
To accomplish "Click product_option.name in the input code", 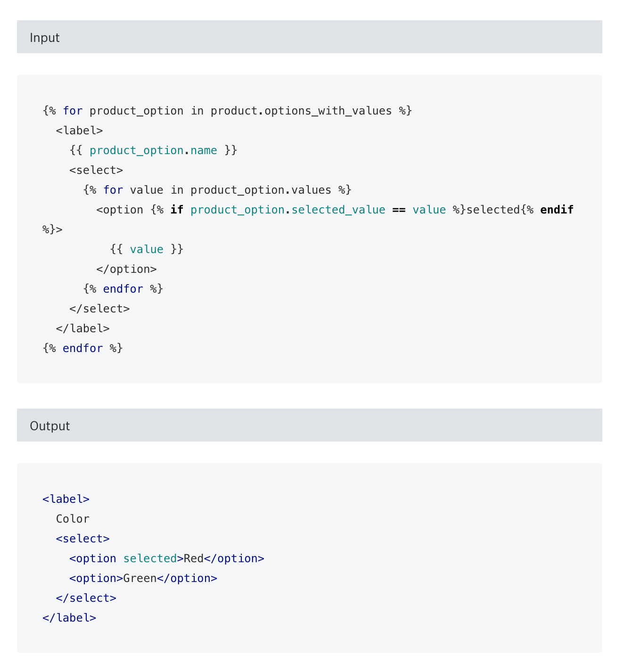I will pyautogui.click(x=153, y=151).
